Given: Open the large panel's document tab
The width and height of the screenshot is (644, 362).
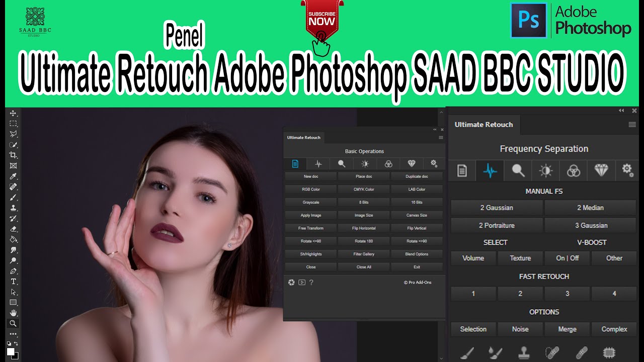Looking at the screenshot, I should pyautogui.click(x=462, y=171).
